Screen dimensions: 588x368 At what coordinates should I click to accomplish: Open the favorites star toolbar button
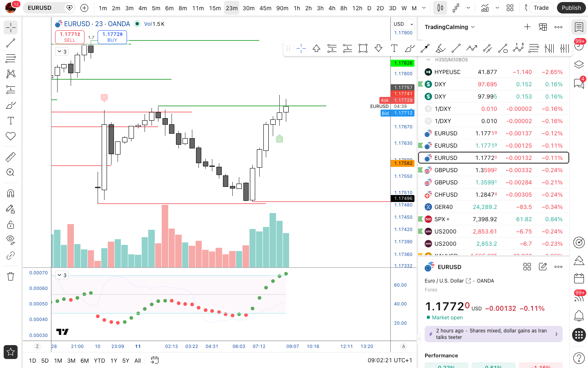[x=11, y=352]
